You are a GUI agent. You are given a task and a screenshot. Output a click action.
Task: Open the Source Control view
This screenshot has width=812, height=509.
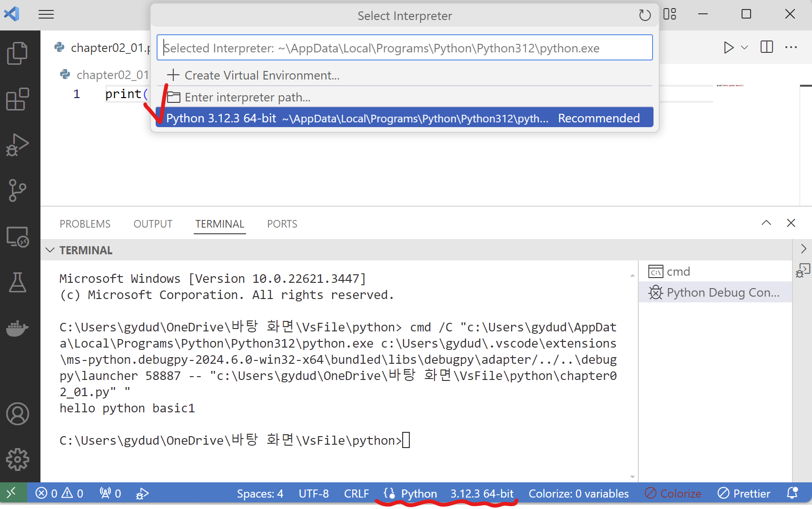[18, 190]
